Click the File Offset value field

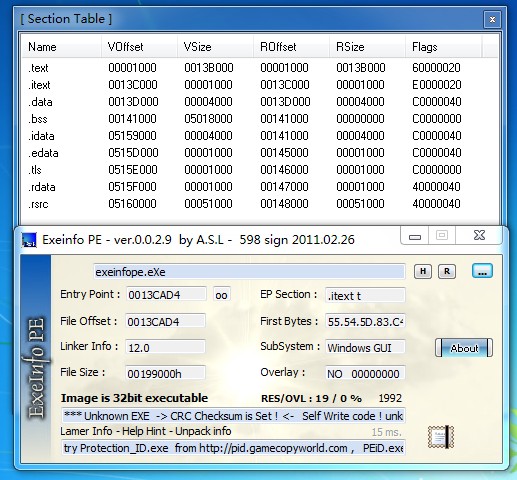click(x=165, y=321)
